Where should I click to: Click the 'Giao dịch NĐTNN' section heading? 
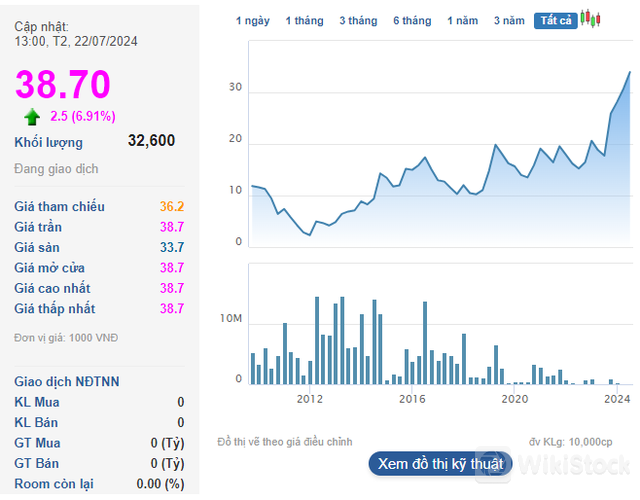[x=65, y=382]
